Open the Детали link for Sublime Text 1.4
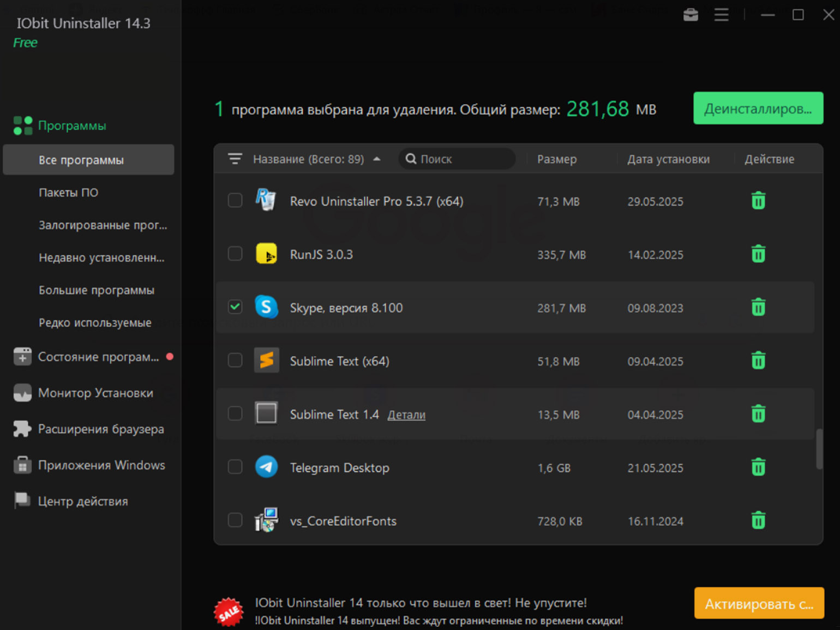Image resolution: width=840 pixels, height=630 pixels. tap(406, 415)
